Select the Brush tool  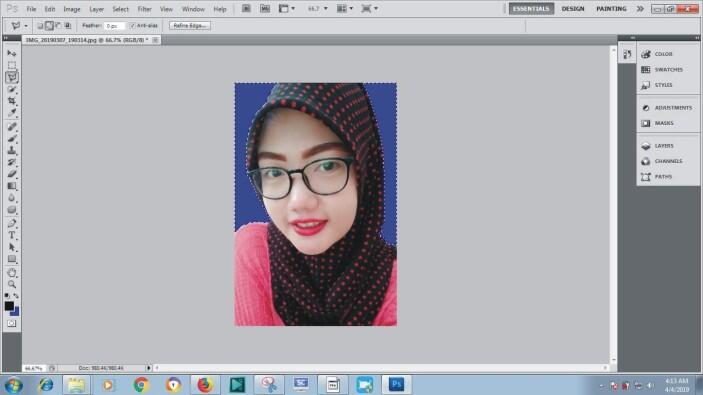click(x=12, y=139)
